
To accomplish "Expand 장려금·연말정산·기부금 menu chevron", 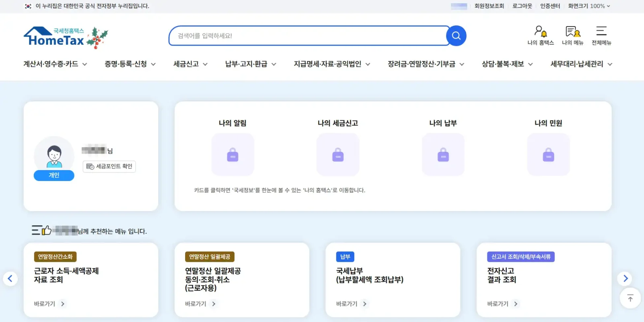I will tap(462, 64).
